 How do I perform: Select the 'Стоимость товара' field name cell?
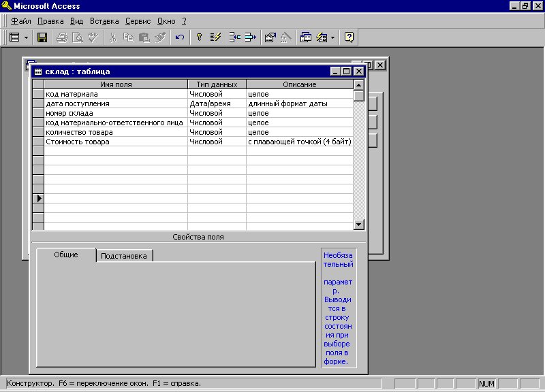point(116,142)
